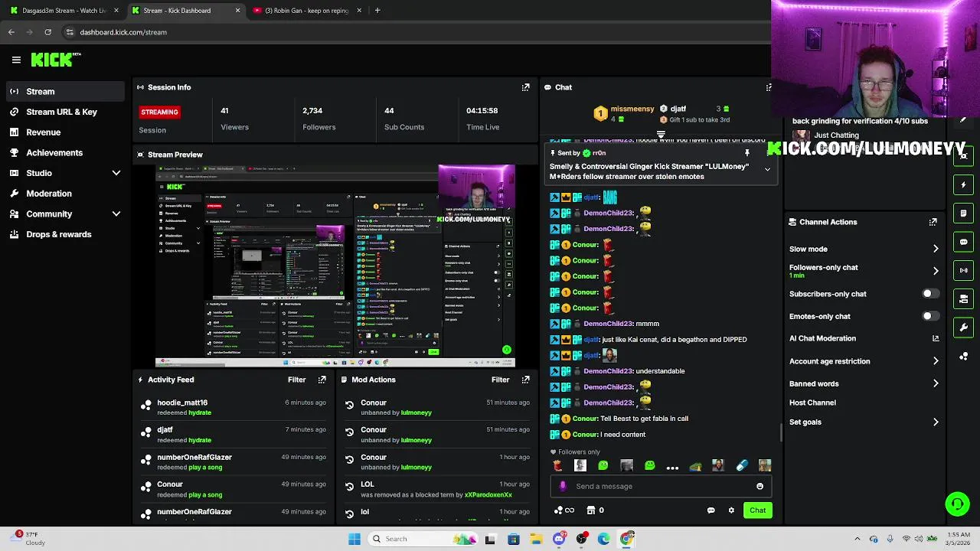The image size is (980, 551).
Task: Pop out the Channel Actions panel
Action: pos(933,222)
